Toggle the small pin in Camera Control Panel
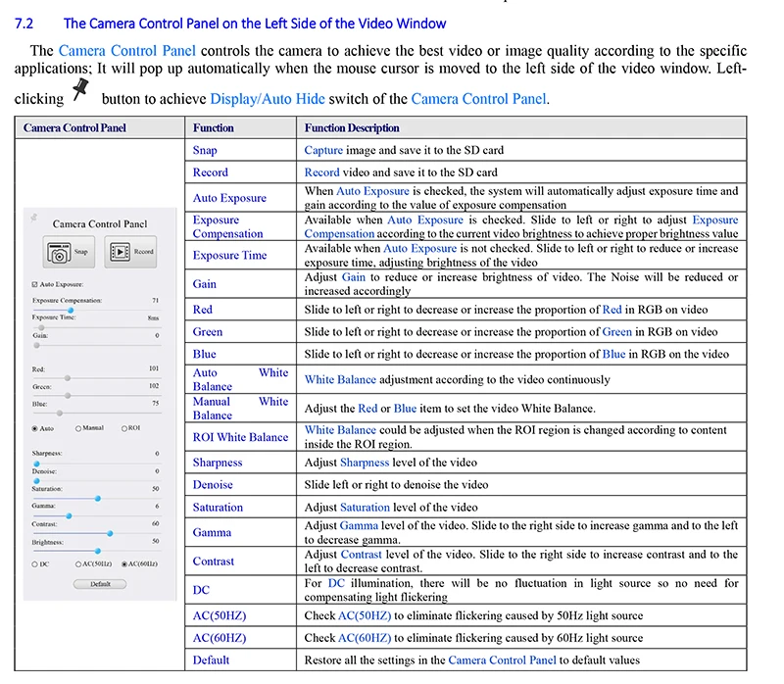784x684 pixels. pos(33,218)
